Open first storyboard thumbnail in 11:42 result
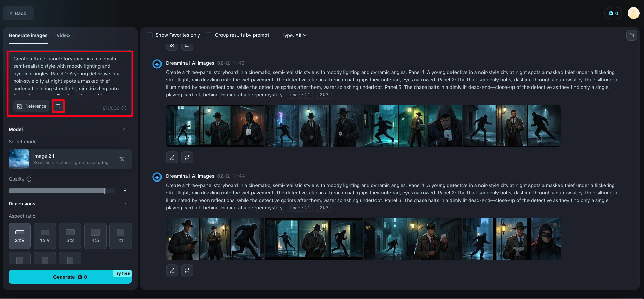Image resolution: width=644 pixels, height=299 pixels. tap(215, 126)
